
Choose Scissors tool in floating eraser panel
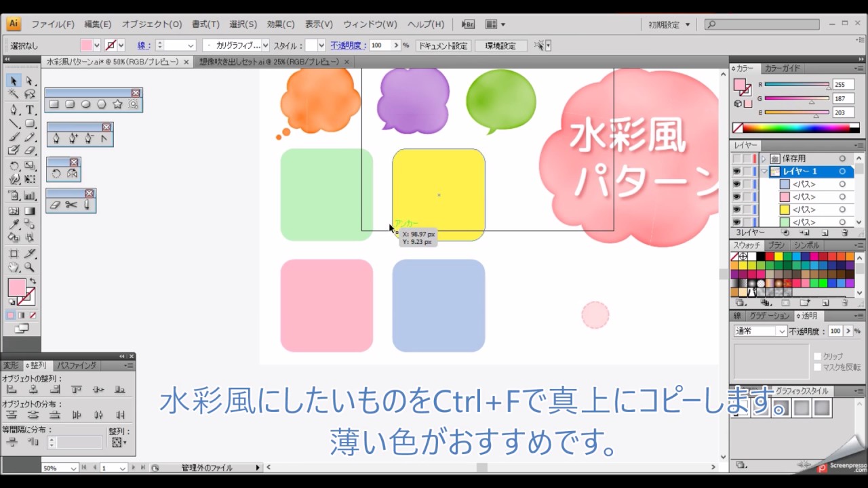(71, 205)
